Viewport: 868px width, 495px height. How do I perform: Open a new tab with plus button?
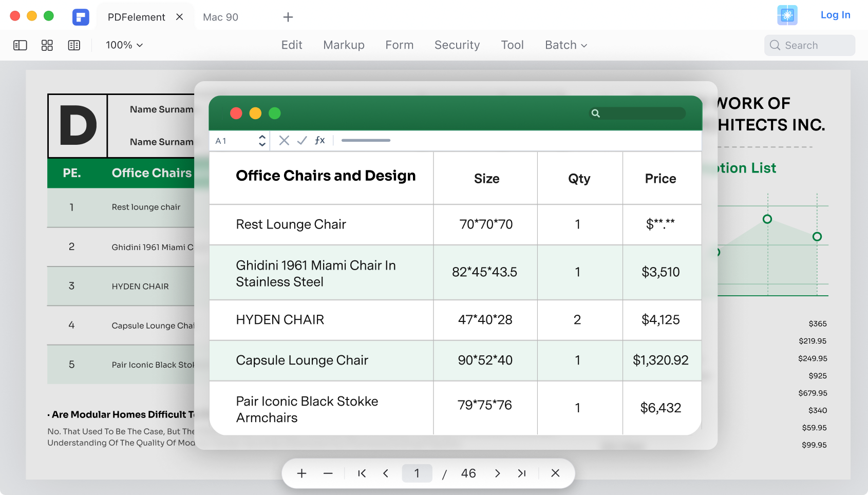pyautogui.click(x=288, y=17)
